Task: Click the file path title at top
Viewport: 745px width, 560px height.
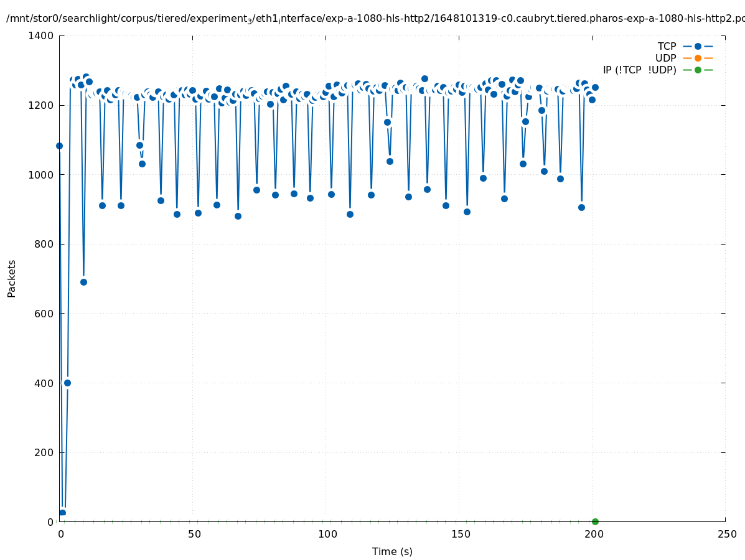Action: tap(373, 19)
